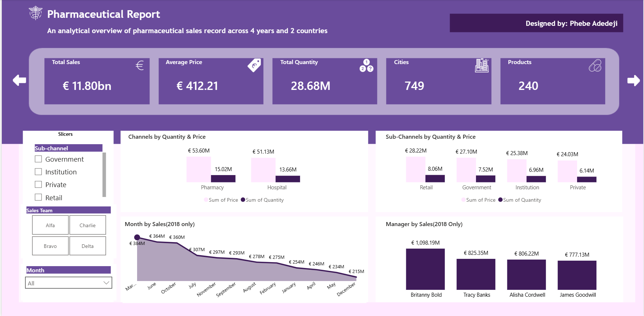Click the Retail quantity bar 8.06M

(x=435, y=178)
